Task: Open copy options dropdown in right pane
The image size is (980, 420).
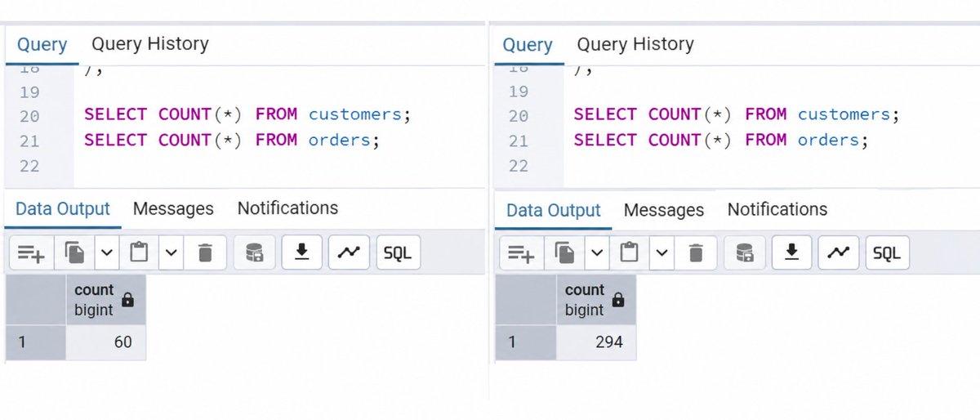Action: click(x=597, y=253)
